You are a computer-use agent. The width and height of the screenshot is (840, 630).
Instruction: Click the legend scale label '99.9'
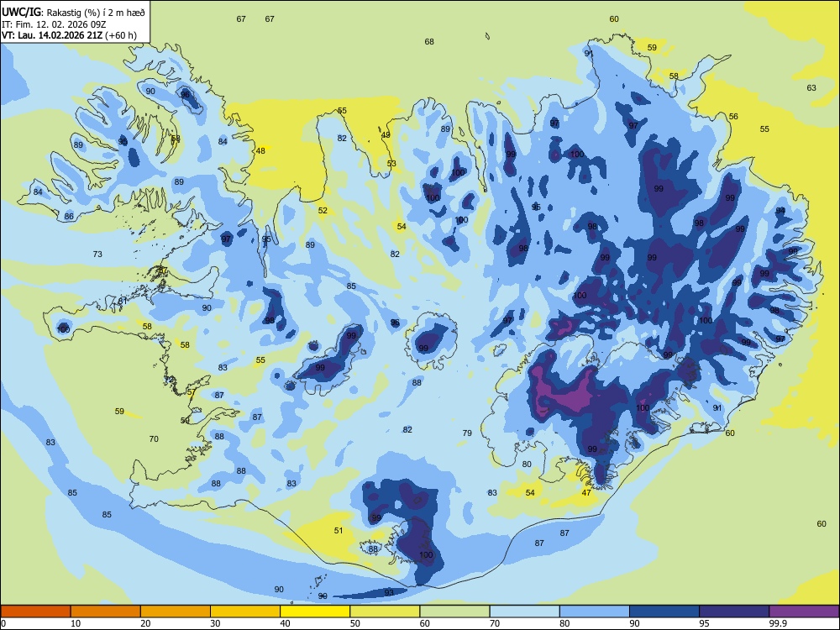778,623
